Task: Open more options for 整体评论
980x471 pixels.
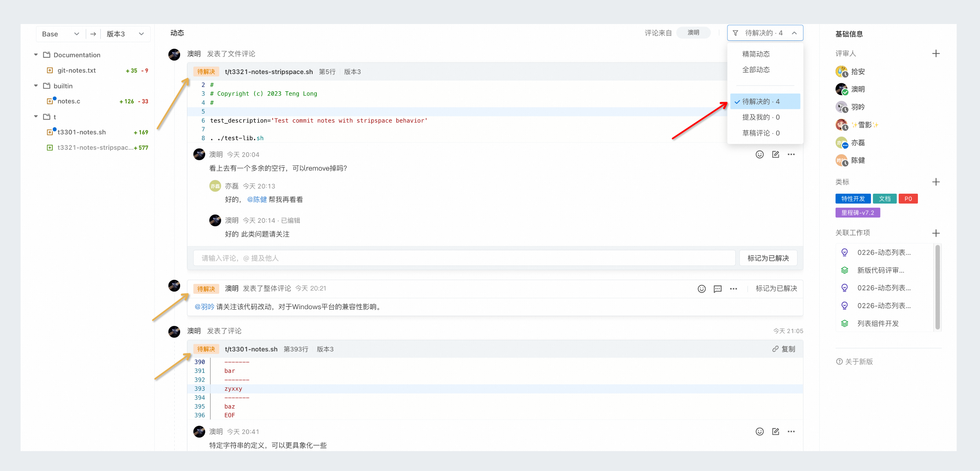Action: pyautogui.click(x=733, y=289)
